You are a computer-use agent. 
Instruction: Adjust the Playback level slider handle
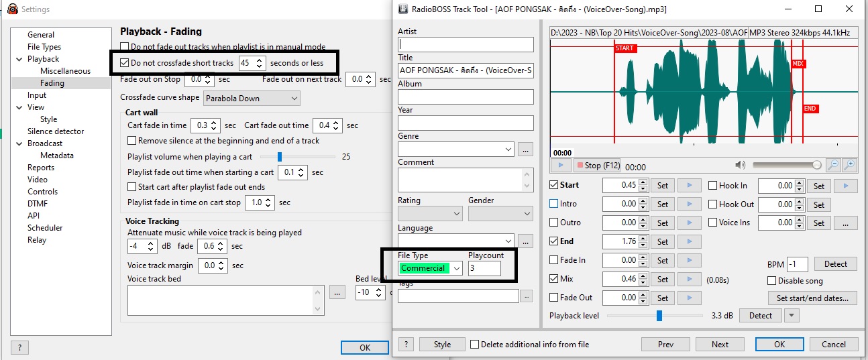tap(659, 316)
